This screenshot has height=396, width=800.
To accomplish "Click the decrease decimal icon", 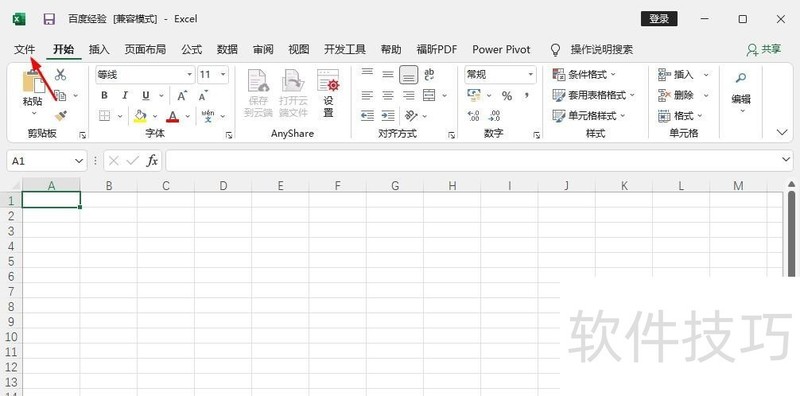I will (494, 116).
